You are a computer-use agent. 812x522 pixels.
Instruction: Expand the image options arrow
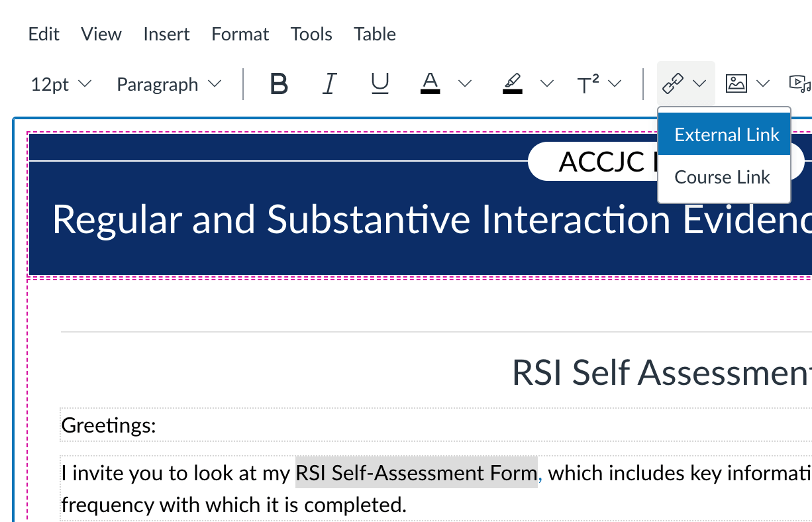(x=763, y=84)
